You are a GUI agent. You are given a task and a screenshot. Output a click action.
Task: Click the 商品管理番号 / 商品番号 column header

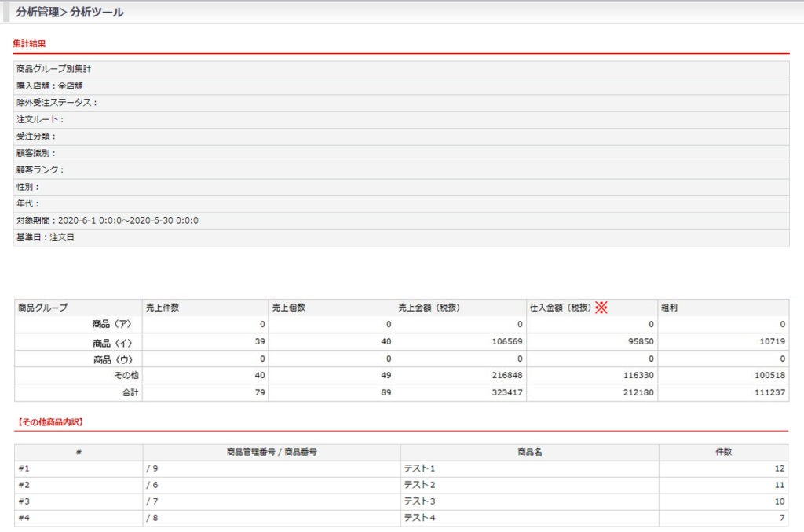tap(272, 452)
